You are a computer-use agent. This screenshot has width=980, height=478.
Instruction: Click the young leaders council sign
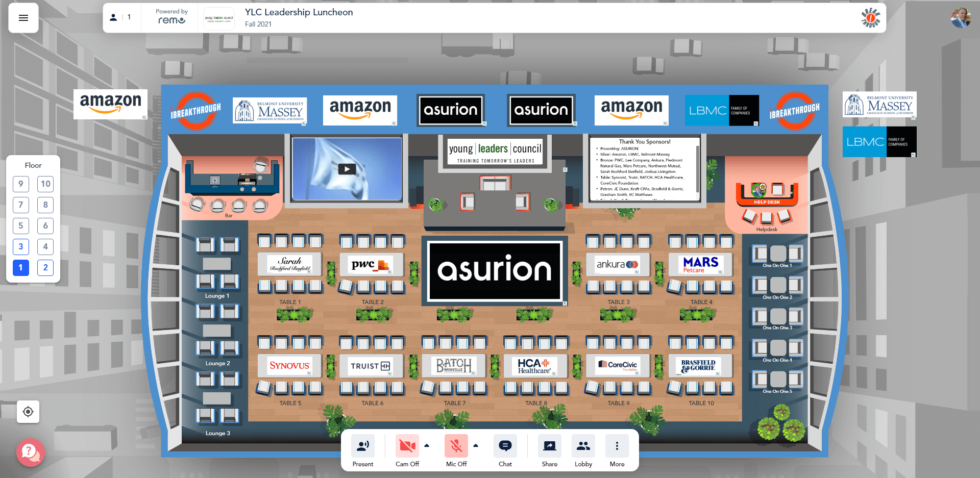point(495,152)
